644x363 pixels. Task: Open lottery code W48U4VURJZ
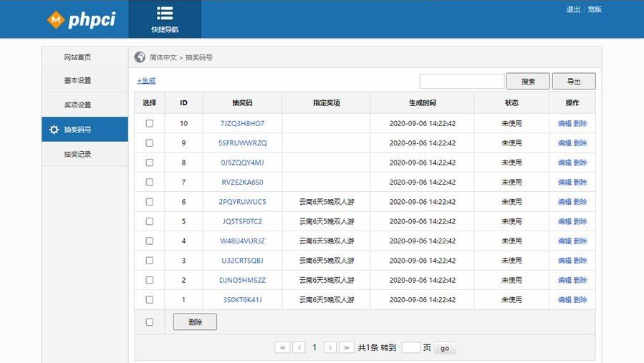coord(242,241)
